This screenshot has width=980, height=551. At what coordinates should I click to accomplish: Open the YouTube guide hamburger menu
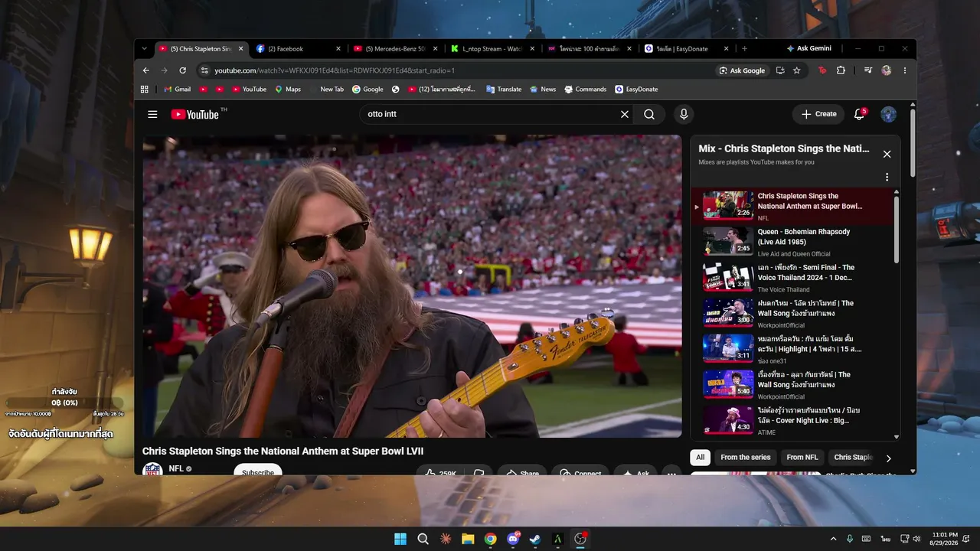pos(152,114)
